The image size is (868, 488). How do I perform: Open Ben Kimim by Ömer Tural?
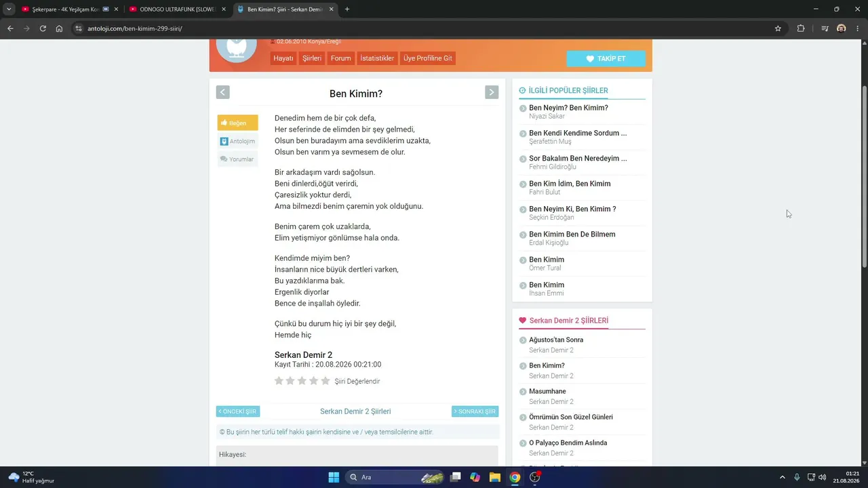pos(547,260)
